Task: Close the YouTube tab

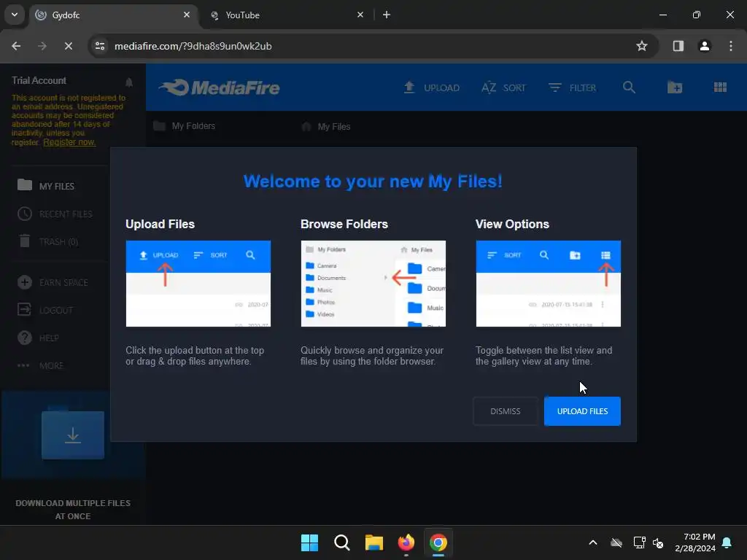Action: point(360,15)
